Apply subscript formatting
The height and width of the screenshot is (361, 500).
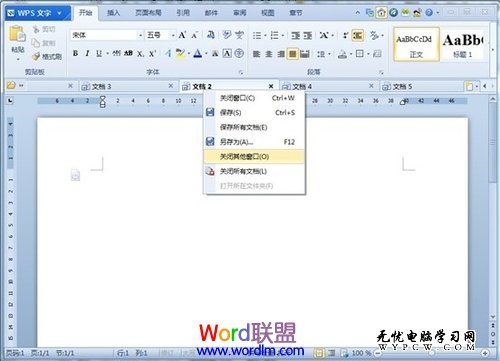click(x=141, y=54)
